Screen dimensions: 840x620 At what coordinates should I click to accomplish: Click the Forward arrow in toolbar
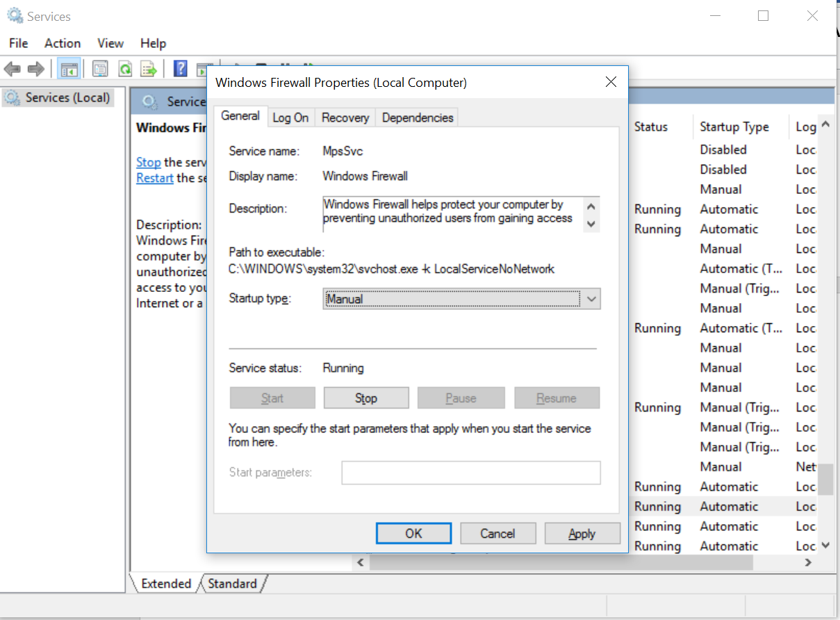35,69
